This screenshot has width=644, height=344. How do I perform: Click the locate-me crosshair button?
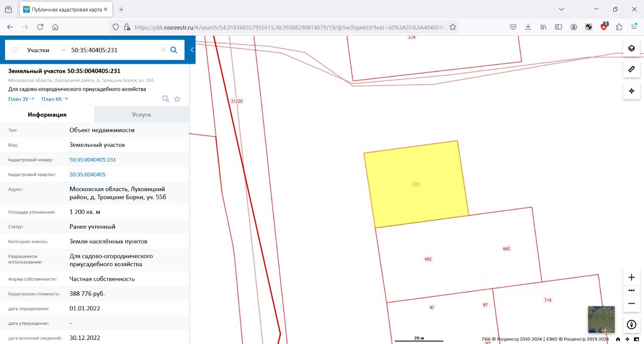click(x=631, y=91)
